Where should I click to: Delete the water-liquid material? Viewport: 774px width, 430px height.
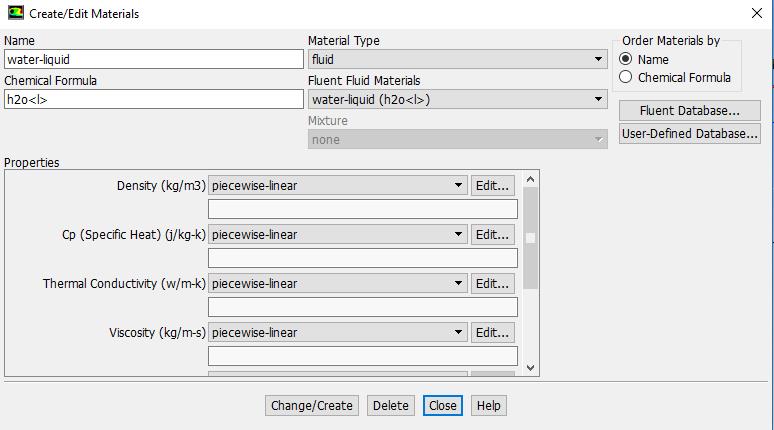390,405
